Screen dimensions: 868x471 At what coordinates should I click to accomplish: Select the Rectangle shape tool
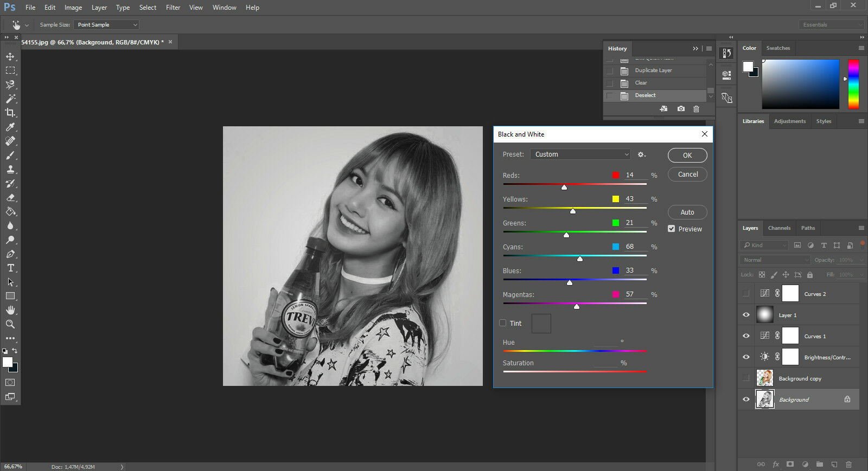[x=10, y=296]
